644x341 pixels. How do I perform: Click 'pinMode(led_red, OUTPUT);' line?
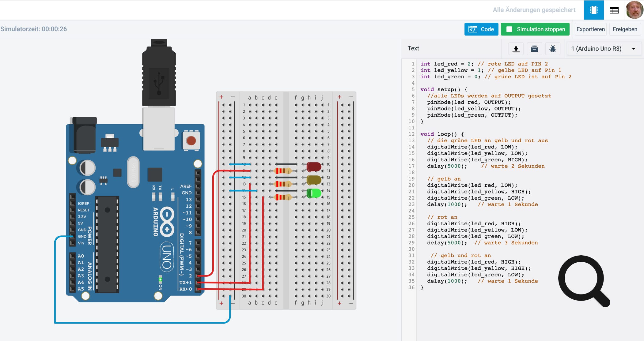[469, 102]
